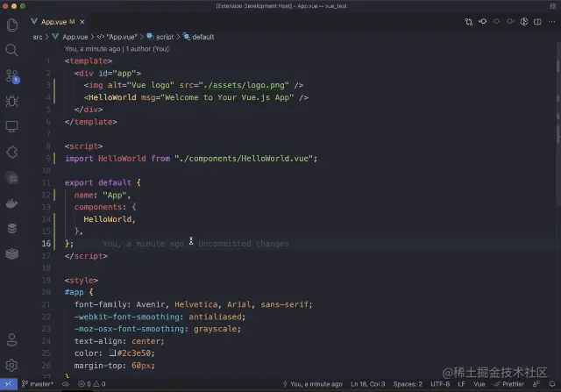The height and width of the screenshot is (392, 561).
Task: Click the 'font-family: Avenir' CSS line
Action: [193, 304]
